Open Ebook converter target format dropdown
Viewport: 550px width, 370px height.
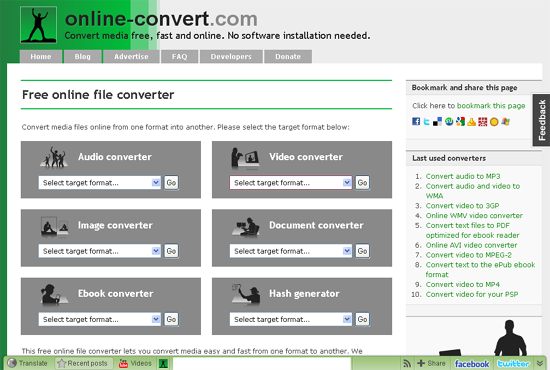[100, 319]
